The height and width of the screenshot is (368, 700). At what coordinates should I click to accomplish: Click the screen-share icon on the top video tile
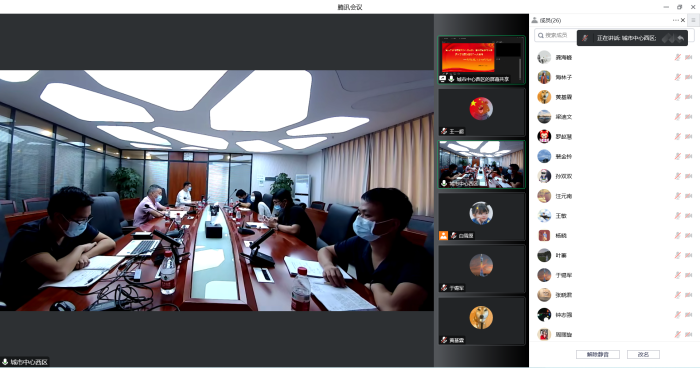click(442, 79)
